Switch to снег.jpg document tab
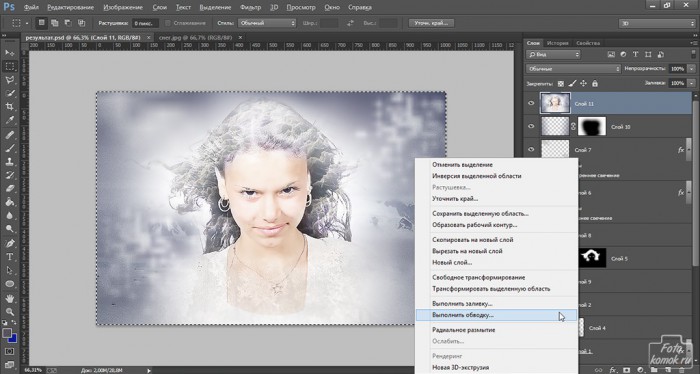The width and height of the screenshot is (700, 374). (196, 37)
